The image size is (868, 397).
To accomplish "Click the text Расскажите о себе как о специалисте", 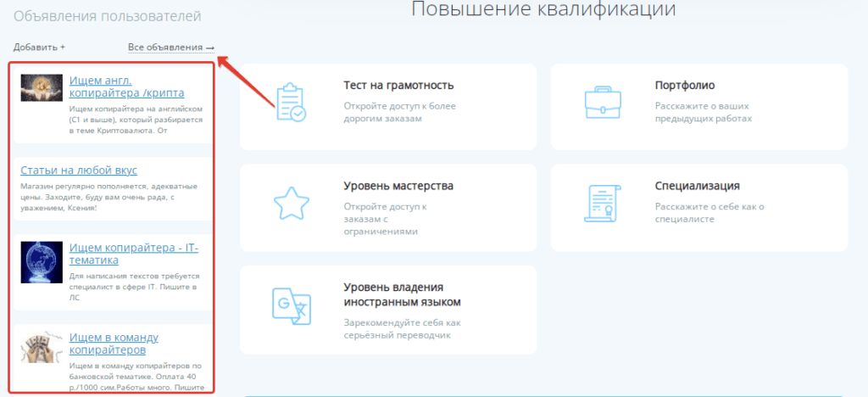I will click(709, 213).
